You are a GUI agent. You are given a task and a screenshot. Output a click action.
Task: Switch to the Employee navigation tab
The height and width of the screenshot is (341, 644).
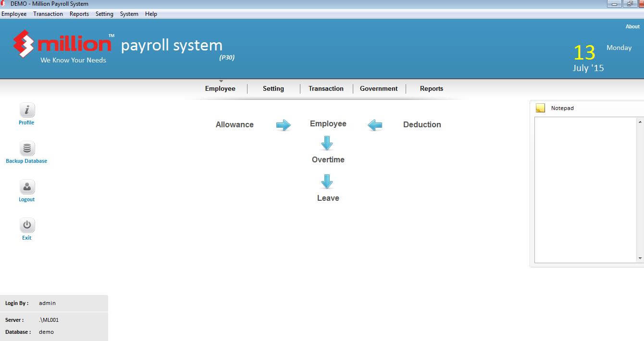[x=220, y=88]
